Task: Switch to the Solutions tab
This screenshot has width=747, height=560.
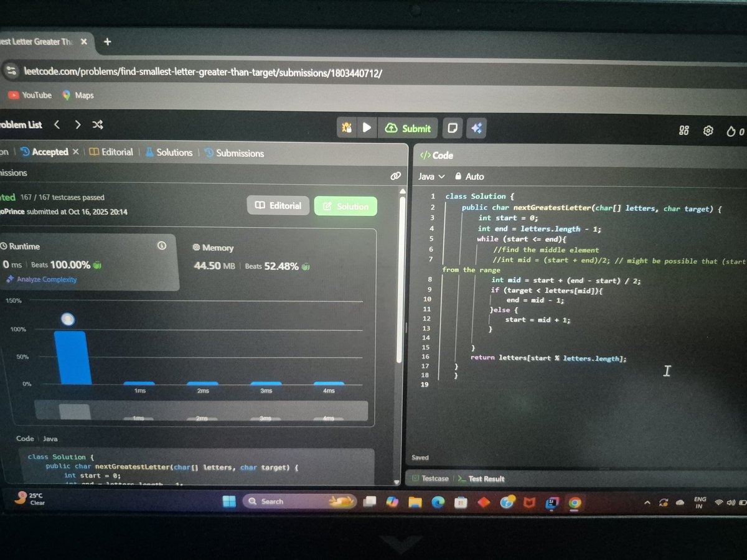Action: [169, 152]
